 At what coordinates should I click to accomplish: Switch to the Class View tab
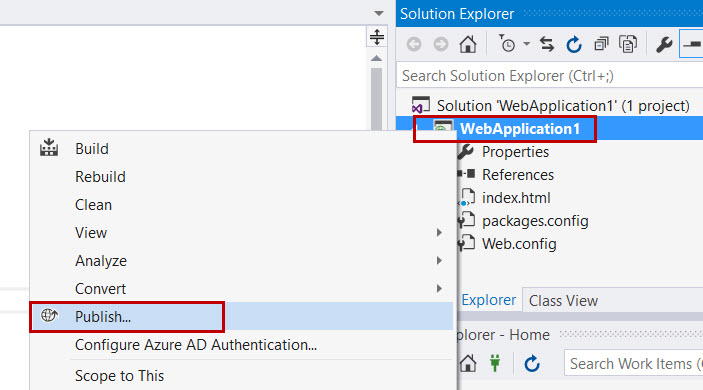(x=563, y=301)
